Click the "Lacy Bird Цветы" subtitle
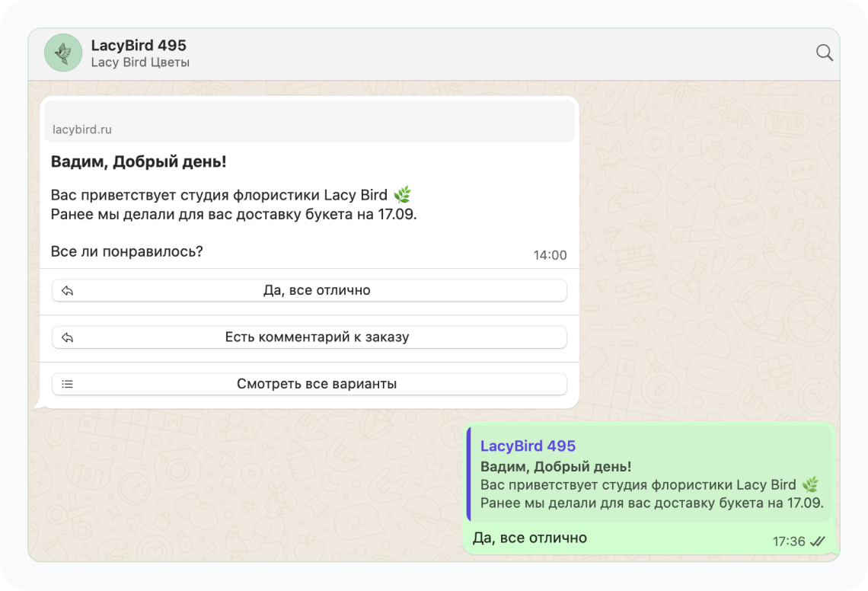The height and width of the screenshot is (591, 868). pyautogui.click(x=140, y=62)
